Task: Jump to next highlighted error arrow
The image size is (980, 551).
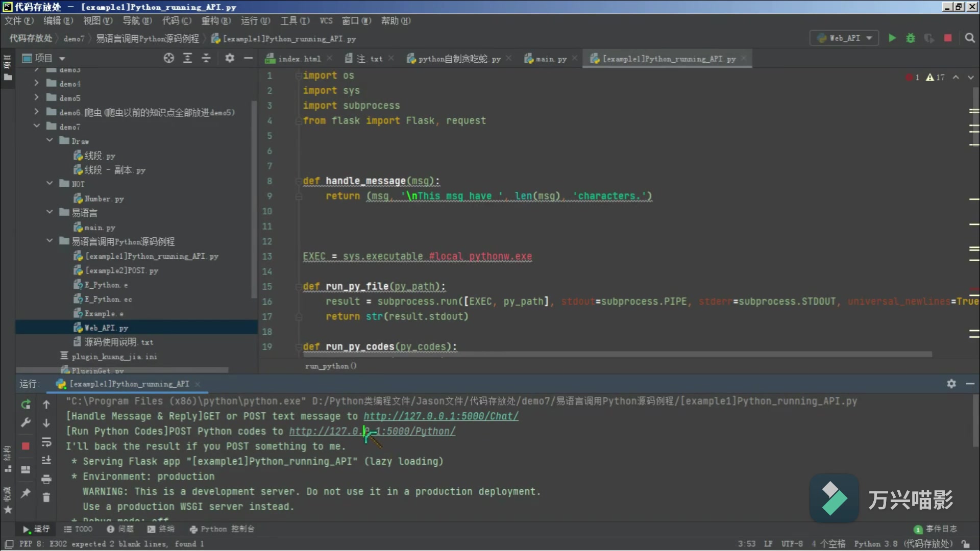Action: [x=970, y=78]
